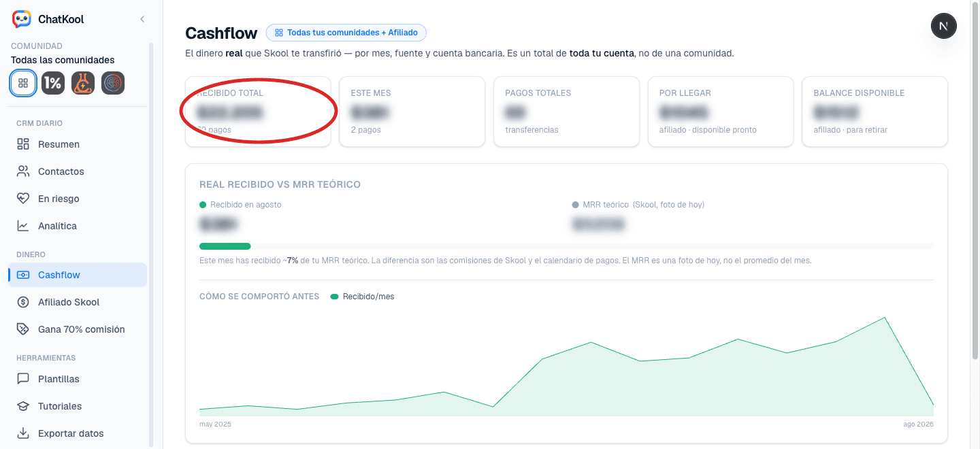
Task: Click the CÓMO SE COMPORTÓ ANTES heading
Action: (x=259, y=297)
